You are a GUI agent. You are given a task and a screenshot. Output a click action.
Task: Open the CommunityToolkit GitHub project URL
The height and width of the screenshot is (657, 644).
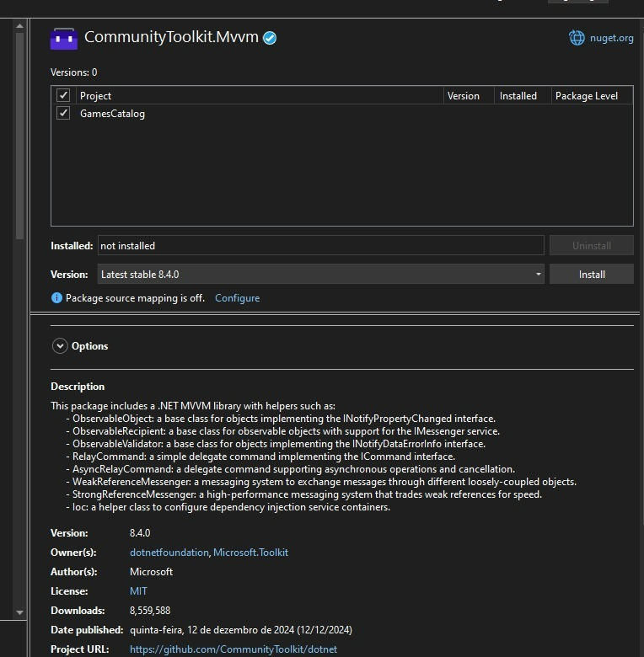[x=233, y=649]
